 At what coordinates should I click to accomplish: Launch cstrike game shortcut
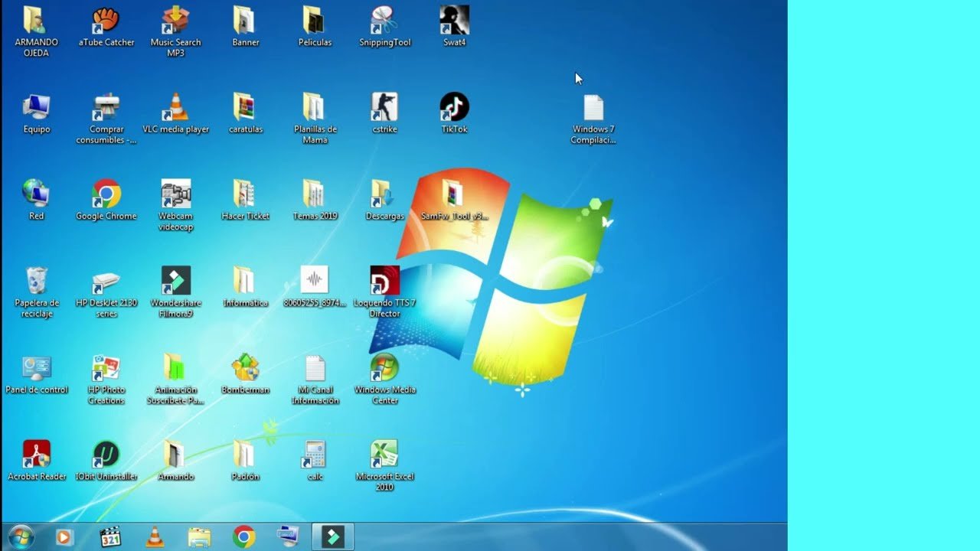[x=384, y=113]
